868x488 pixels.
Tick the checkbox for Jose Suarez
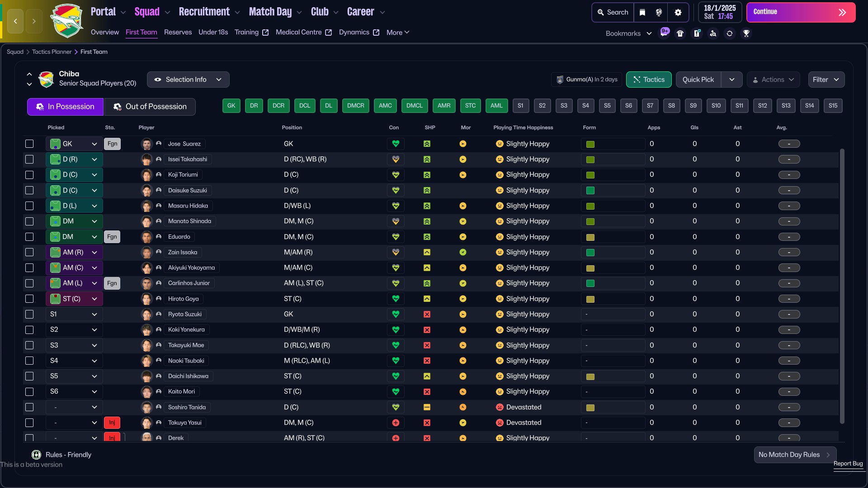click(x=29, y=144)
